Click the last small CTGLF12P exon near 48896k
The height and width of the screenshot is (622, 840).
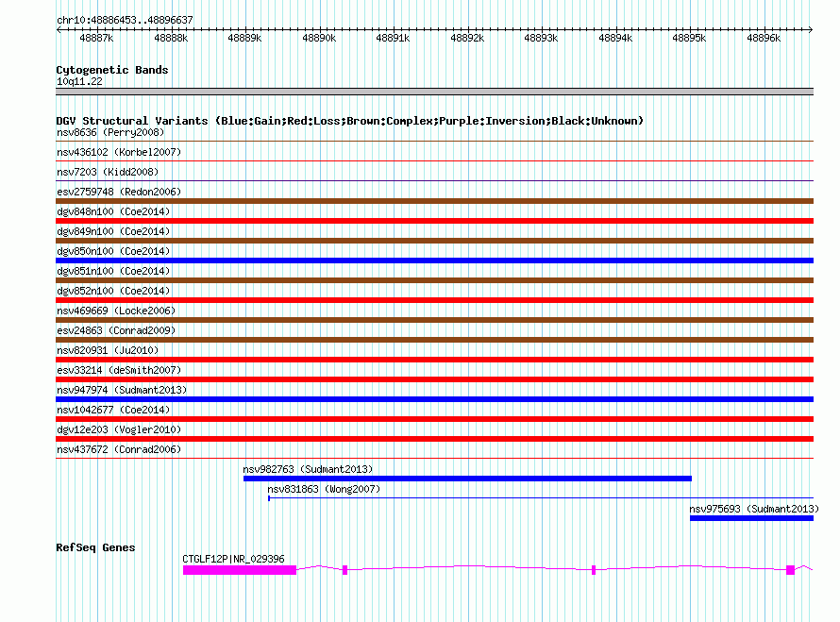(x=790, y=570)
